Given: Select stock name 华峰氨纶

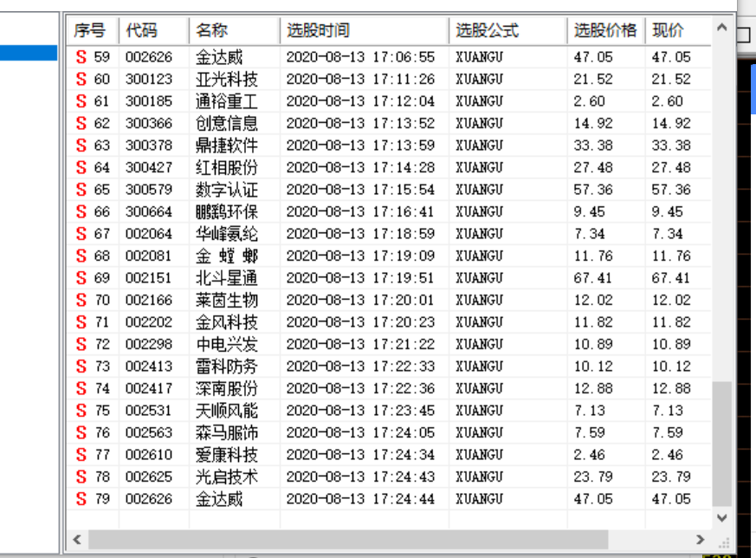Looking at the screenshot, I should pos(227,234).
